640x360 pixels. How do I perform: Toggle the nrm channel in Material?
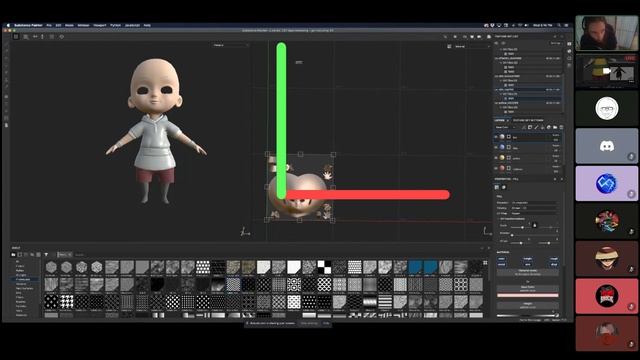528,264
